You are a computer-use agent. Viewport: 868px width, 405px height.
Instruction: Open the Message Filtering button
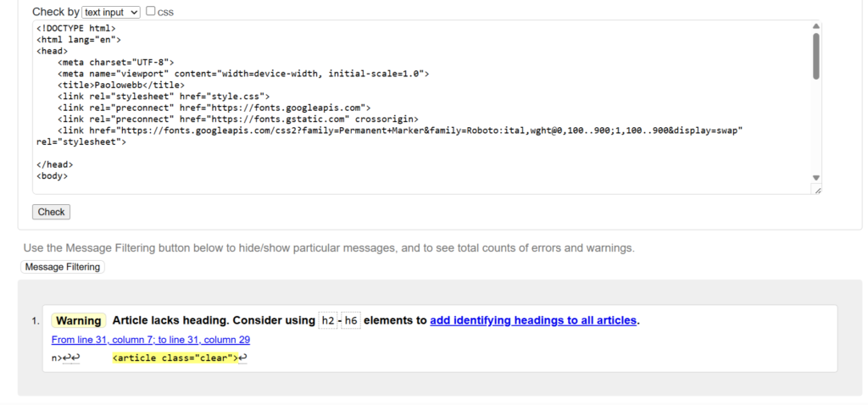[63, 267]
